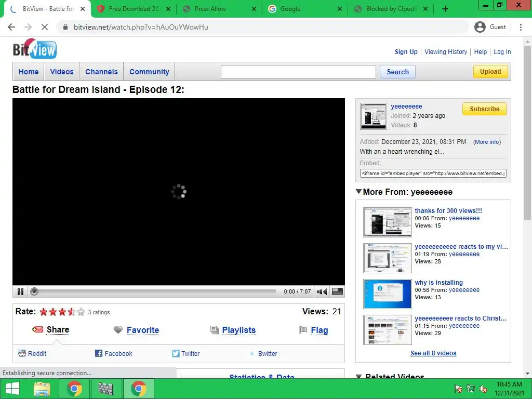Close the Google tab

339,9
